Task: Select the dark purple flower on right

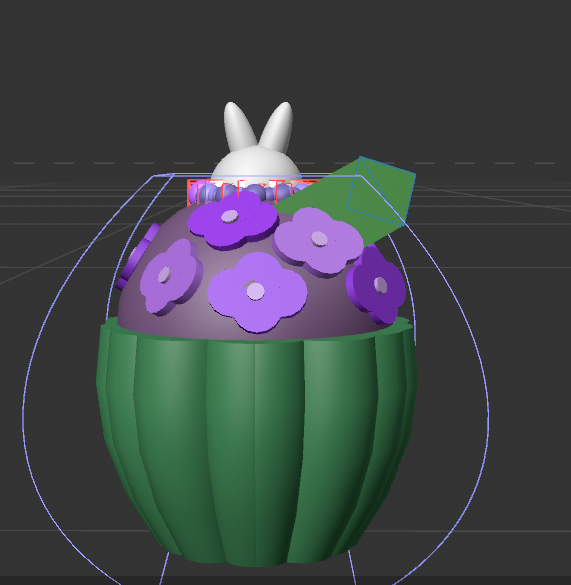Action: pyautogui.click(x=376, y=285)
